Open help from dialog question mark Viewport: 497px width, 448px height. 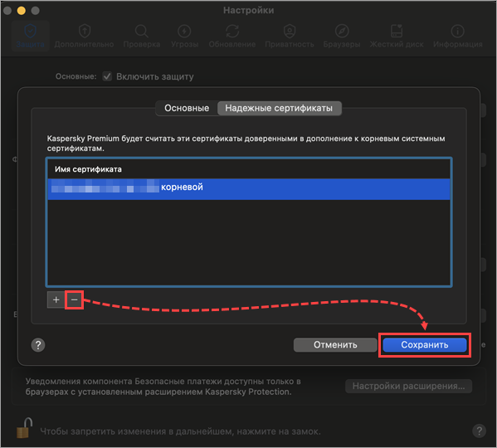pyautogui.click(x=38, y=345)
